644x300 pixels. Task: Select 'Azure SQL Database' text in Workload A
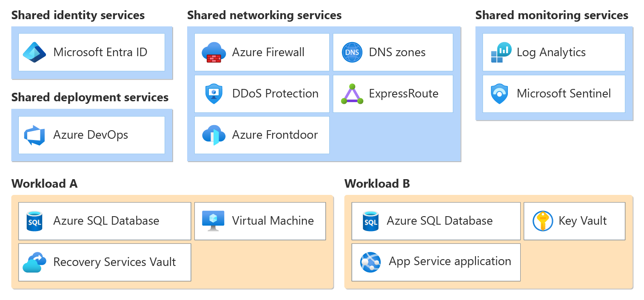tap(106, 221)
